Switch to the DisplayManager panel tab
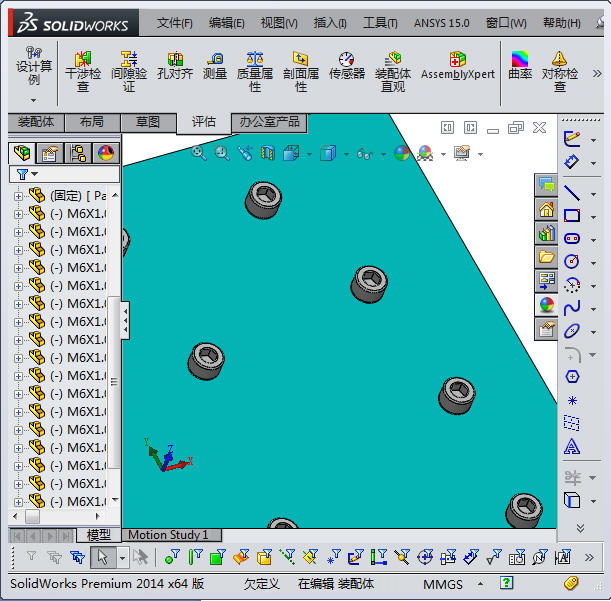Image resolution: width=611 pixels, height=601 pixels. click(105, 153)
